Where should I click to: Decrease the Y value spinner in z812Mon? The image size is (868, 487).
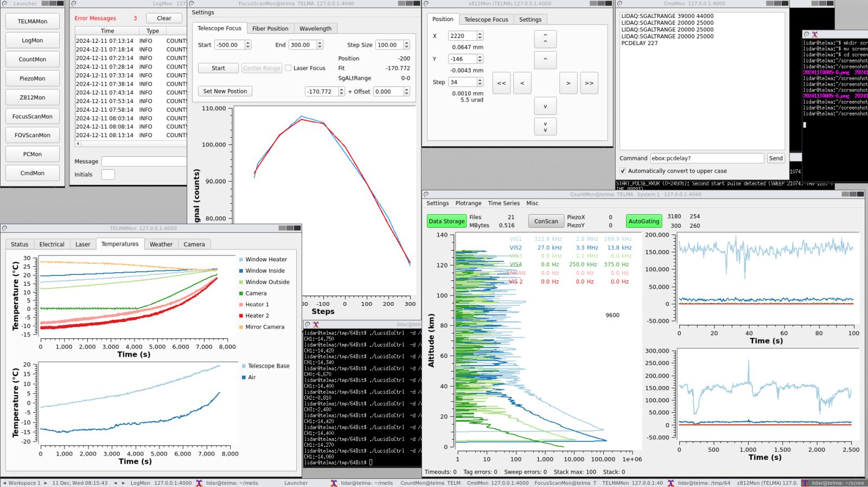tap(480, 61)
